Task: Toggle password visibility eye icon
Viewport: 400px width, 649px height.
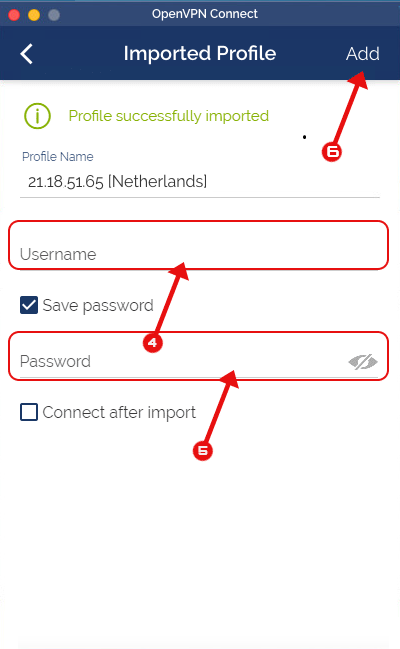Action: [363, 362]
